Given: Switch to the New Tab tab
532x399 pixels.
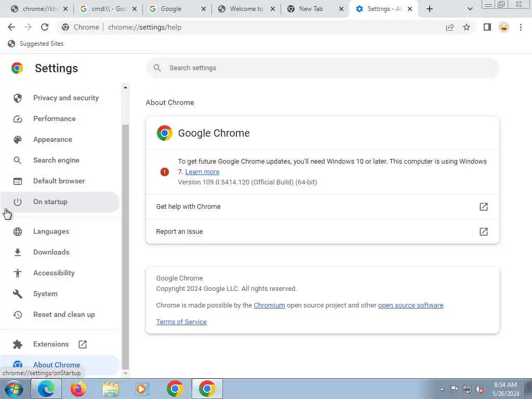Looking at the screenshot, I should coord(315,9).
